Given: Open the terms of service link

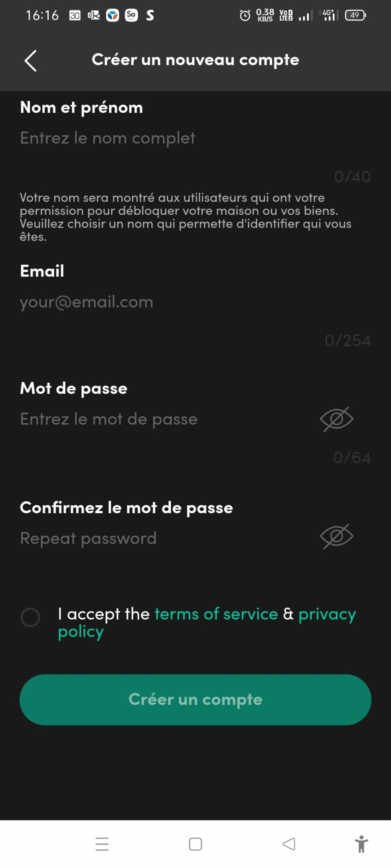Looking at the screenshot, I should 216,614.
